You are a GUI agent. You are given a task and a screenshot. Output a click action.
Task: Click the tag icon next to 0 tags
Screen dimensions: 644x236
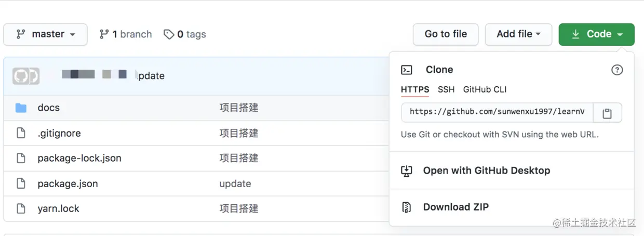(x=169, y=34)
